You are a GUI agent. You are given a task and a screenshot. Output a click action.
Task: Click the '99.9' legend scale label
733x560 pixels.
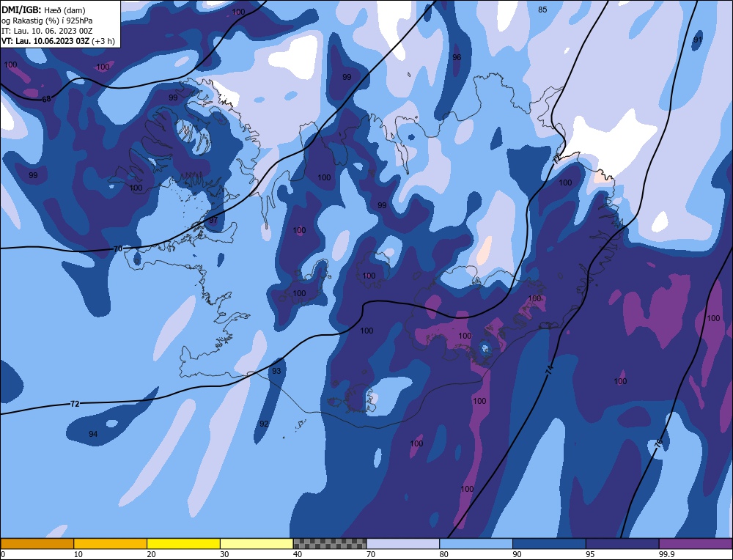668,554
